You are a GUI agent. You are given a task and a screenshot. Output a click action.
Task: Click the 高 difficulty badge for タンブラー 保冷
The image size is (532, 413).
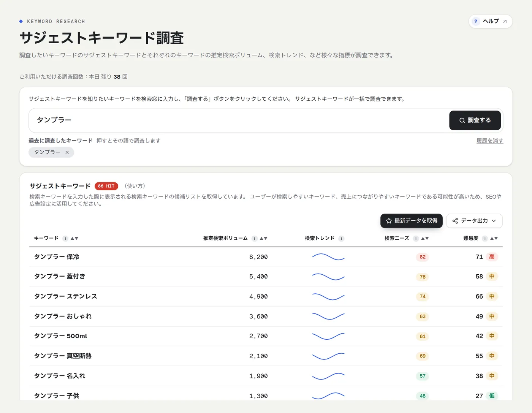click(x=492, y=257)
